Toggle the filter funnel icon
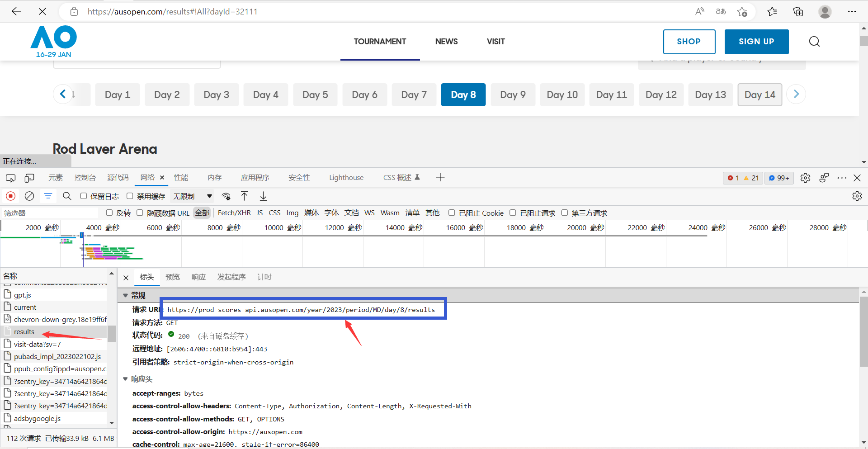Screen dimensions: 868x449 (x=48, y=196)
